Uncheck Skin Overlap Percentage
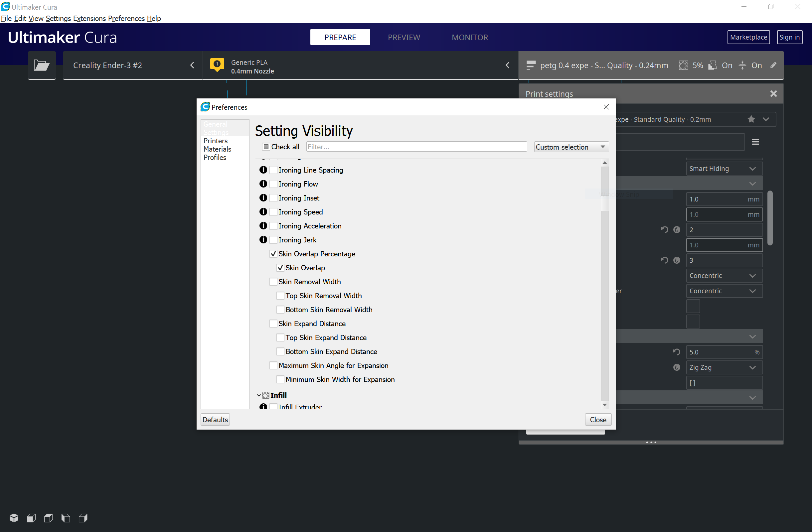Viewport: 812px width, 532px height. [273, 254]
